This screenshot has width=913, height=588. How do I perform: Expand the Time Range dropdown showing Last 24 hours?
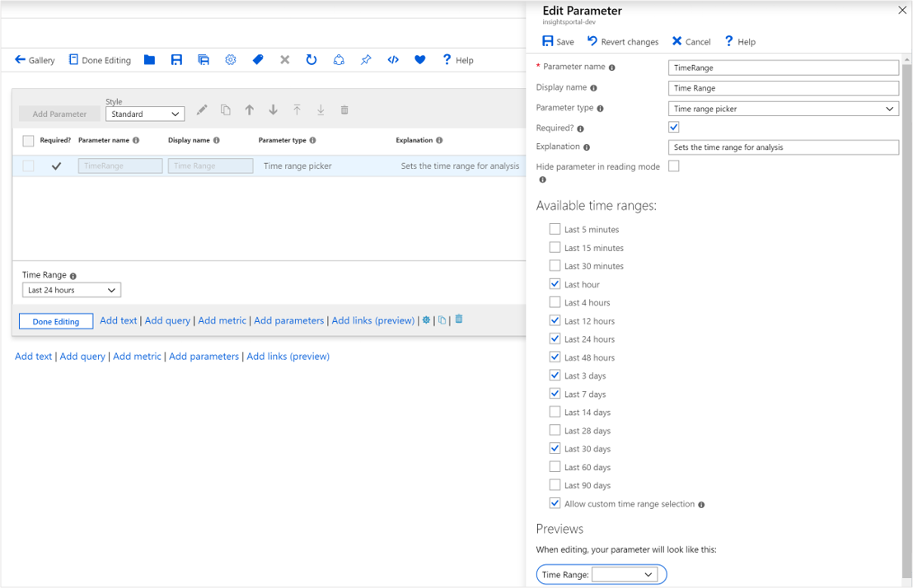click(71, 290)
